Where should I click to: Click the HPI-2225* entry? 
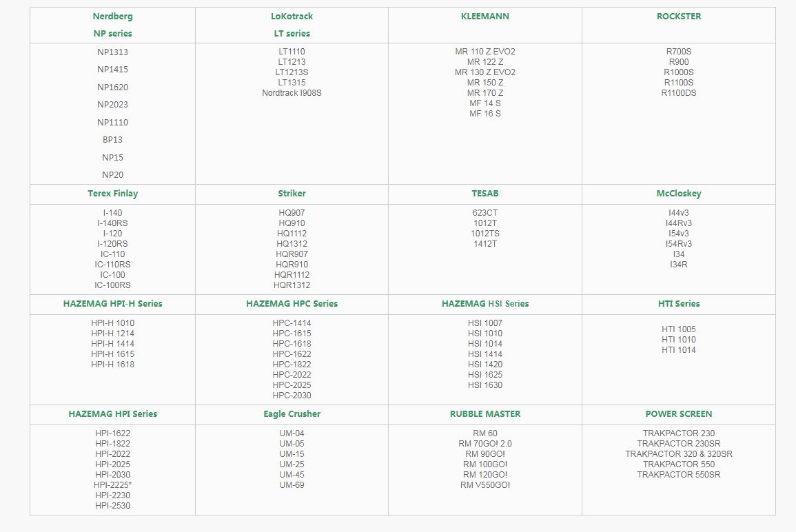(113, 485)
